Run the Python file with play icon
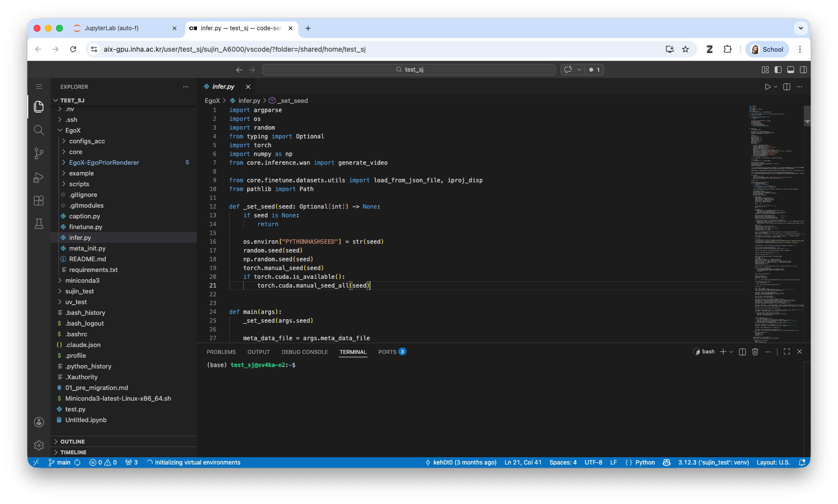 point(767,87)
